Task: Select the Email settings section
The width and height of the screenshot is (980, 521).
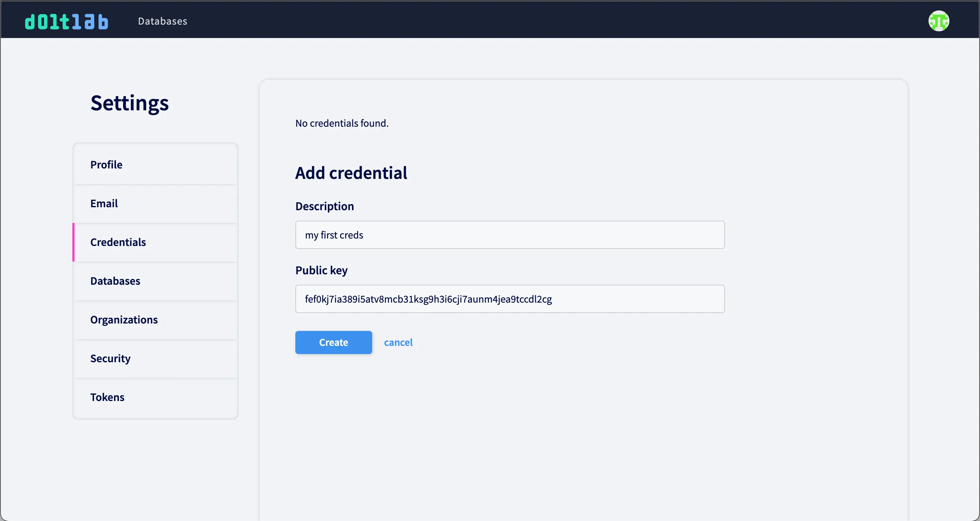Action: [104, 203]
